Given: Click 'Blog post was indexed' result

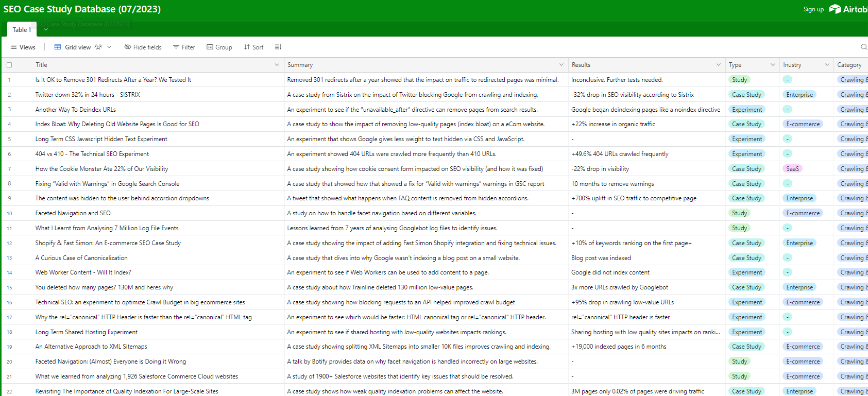Looking at the screenshot, I should tap(601, 258).
